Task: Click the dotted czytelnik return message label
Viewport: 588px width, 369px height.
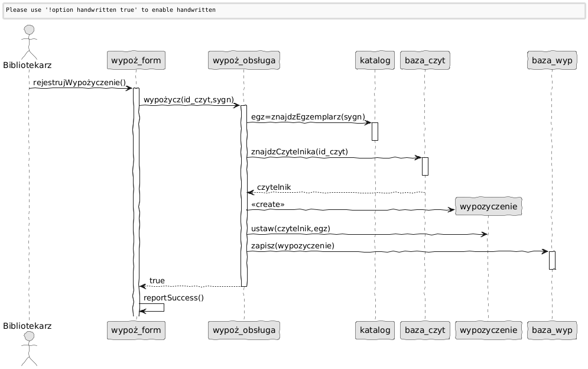Action: pos(274,187)
